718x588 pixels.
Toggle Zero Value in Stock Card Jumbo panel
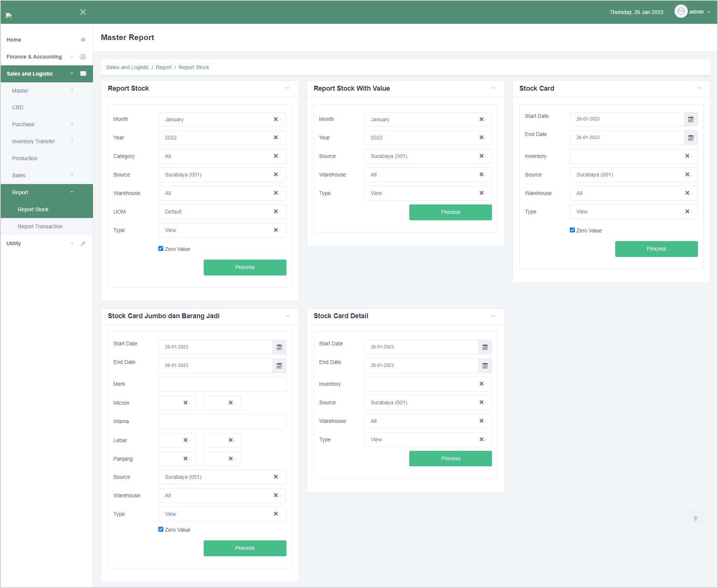tap(161, 529)
